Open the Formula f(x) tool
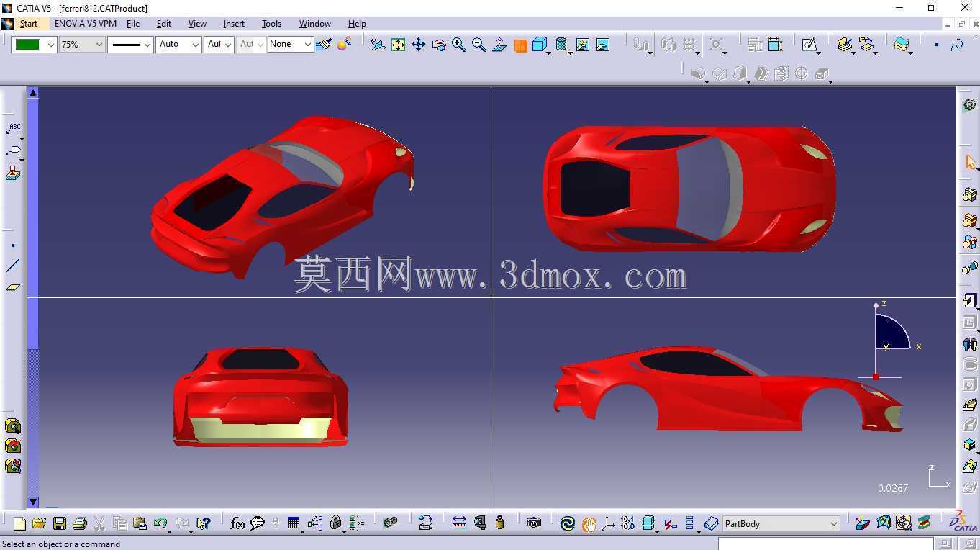This screenshot has width=980, height=550. coord(237,523)
